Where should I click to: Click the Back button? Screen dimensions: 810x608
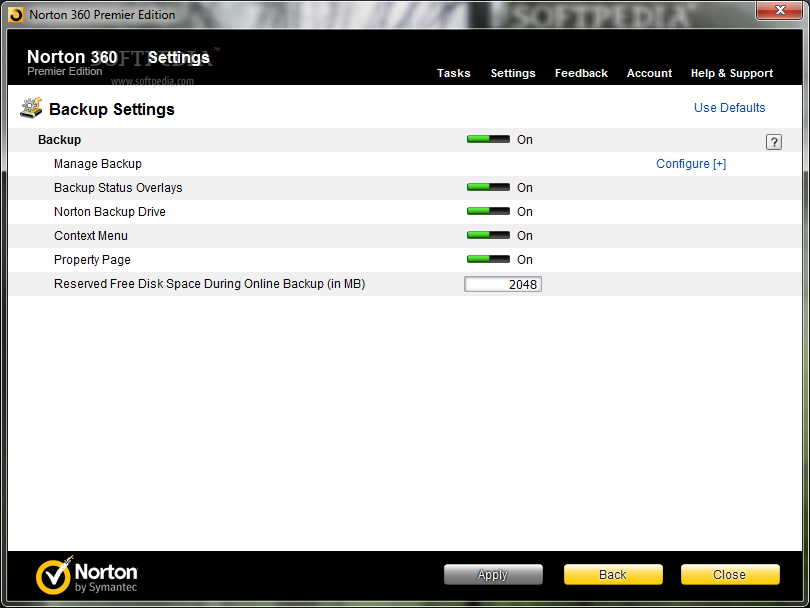tap(613, 574)
